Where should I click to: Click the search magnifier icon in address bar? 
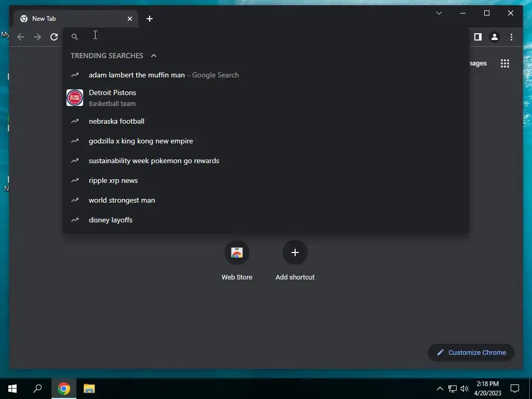click(x=75, y=37)
